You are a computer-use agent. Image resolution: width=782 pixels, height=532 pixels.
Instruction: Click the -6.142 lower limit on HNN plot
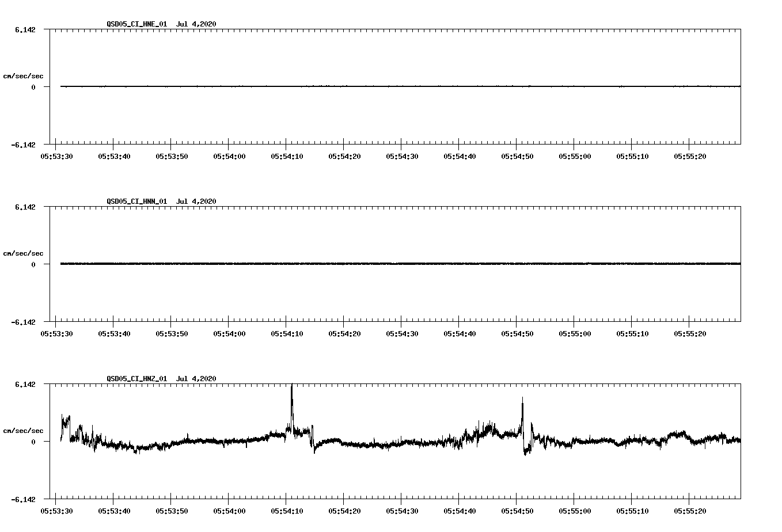coord(23,322)
